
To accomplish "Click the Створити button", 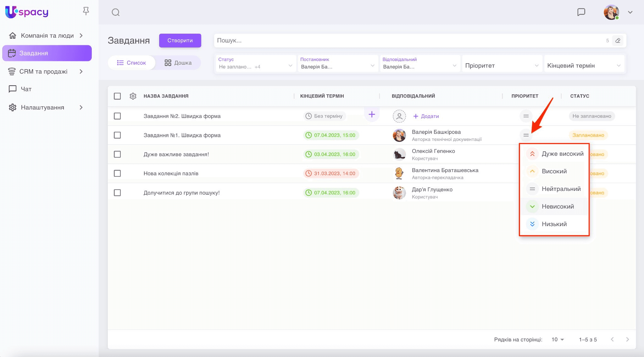I will tap(180, 41).
